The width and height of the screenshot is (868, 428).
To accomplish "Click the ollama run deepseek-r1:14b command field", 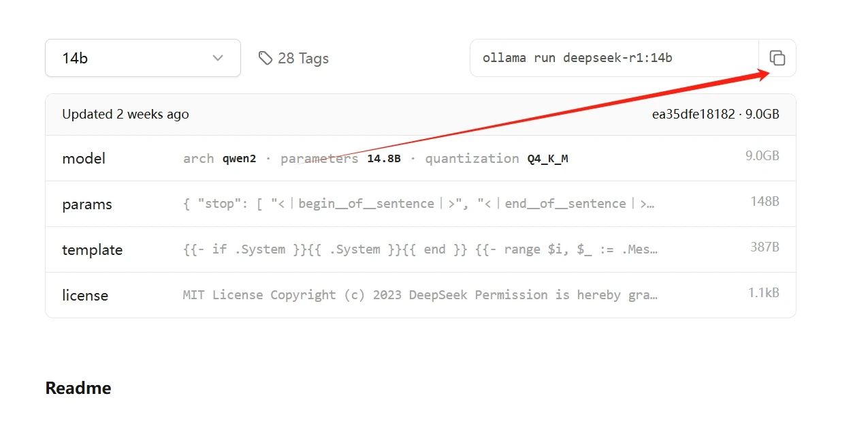I will (x=614, y=58).
